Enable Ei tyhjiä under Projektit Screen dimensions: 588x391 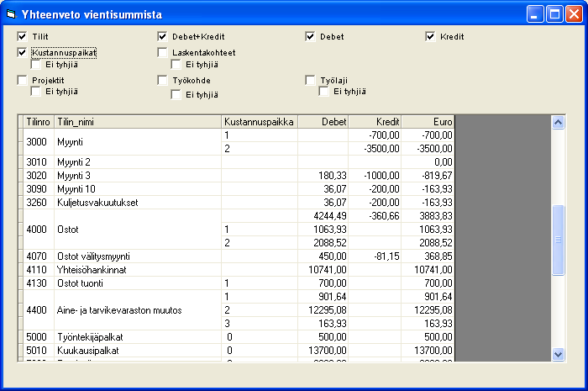click(x=35, y=92)
